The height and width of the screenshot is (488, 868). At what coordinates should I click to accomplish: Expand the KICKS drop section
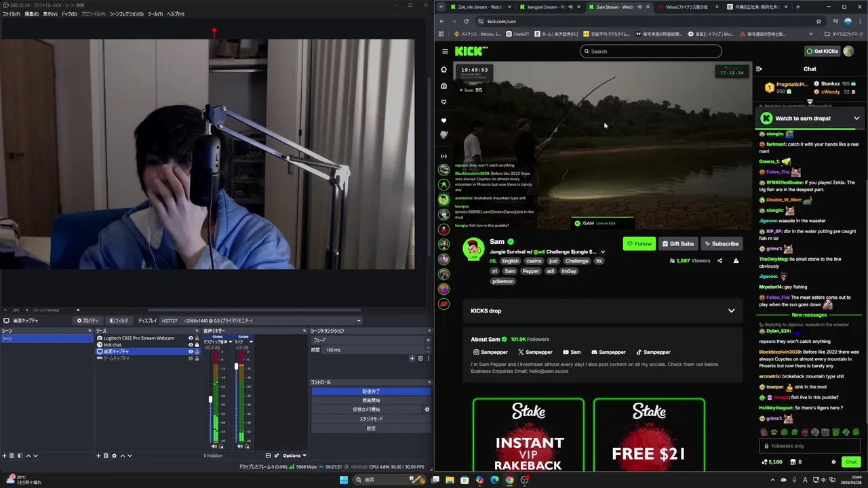click(731, 311)
